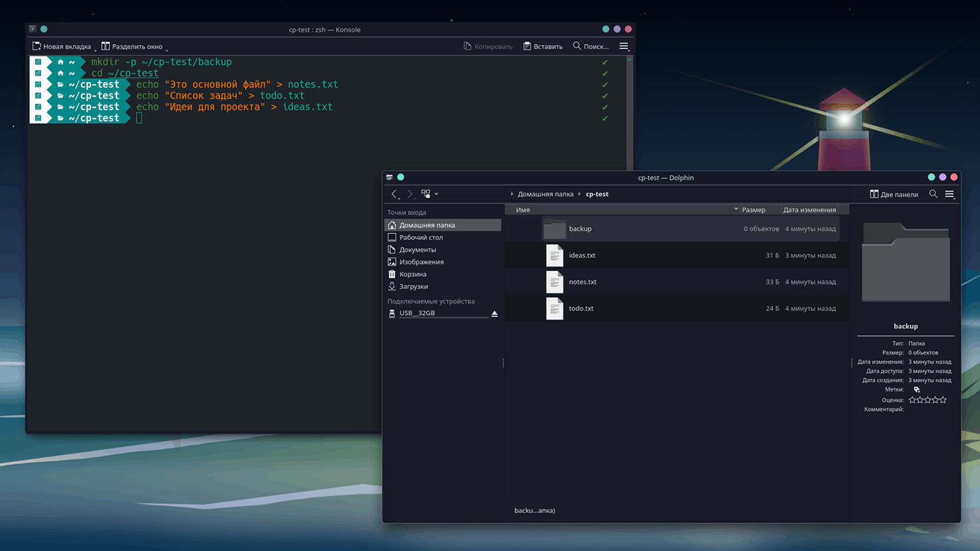Go to Корзина in the sidebar

coord(412,274)
